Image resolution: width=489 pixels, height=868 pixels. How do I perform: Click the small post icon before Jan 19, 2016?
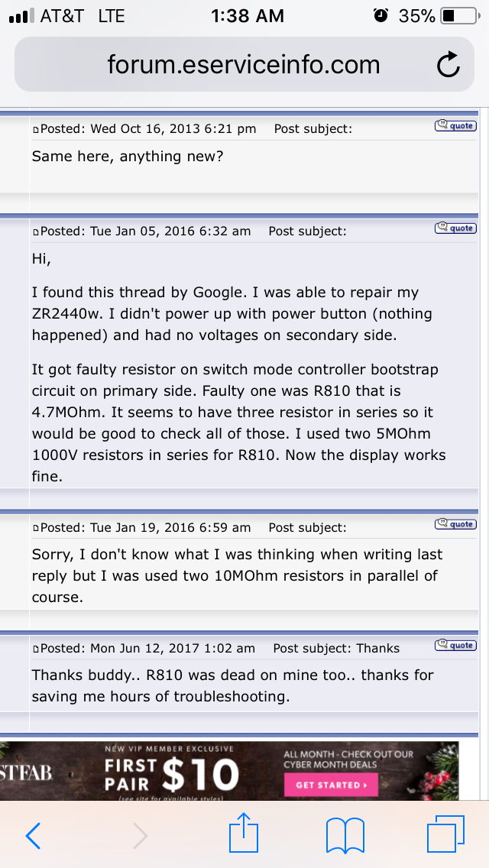coord(35,529)
